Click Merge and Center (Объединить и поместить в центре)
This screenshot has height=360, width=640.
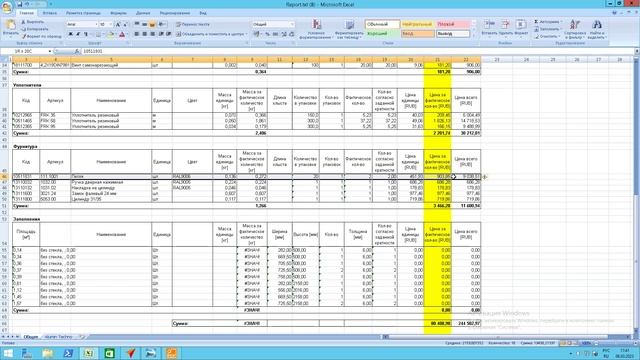point(211,34)
